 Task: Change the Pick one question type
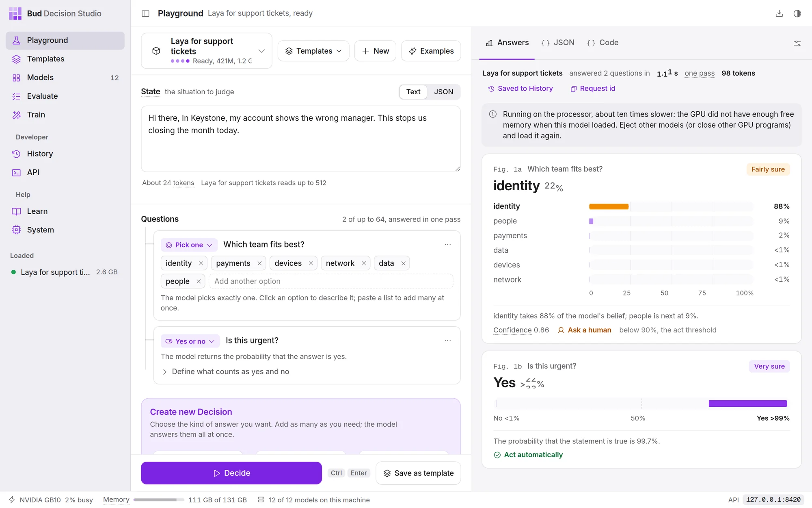click(x=189, y=245)
